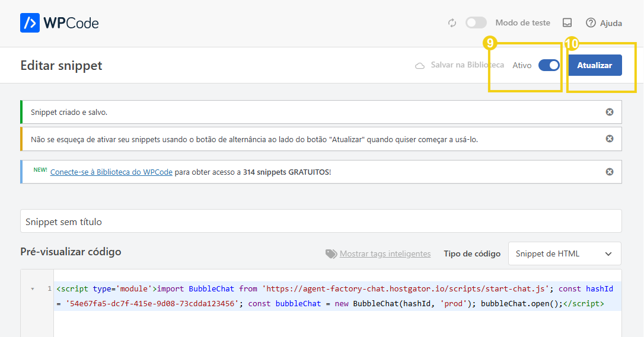
Task: Open the Conecte-se à Biblioteca do WPCode link
Action: pos(111,172)
